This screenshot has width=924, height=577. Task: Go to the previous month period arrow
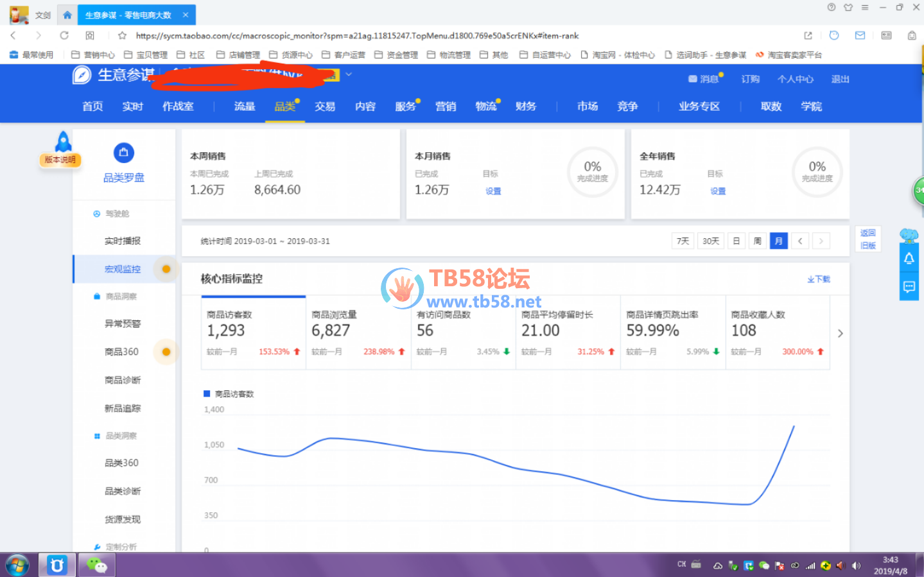coord(799,241)
